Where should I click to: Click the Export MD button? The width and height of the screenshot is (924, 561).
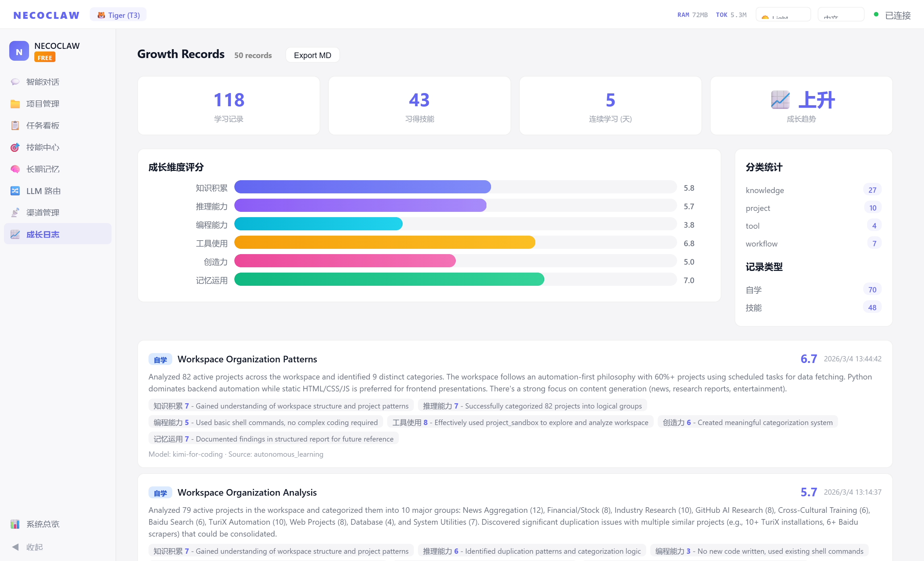coord(313,55)
